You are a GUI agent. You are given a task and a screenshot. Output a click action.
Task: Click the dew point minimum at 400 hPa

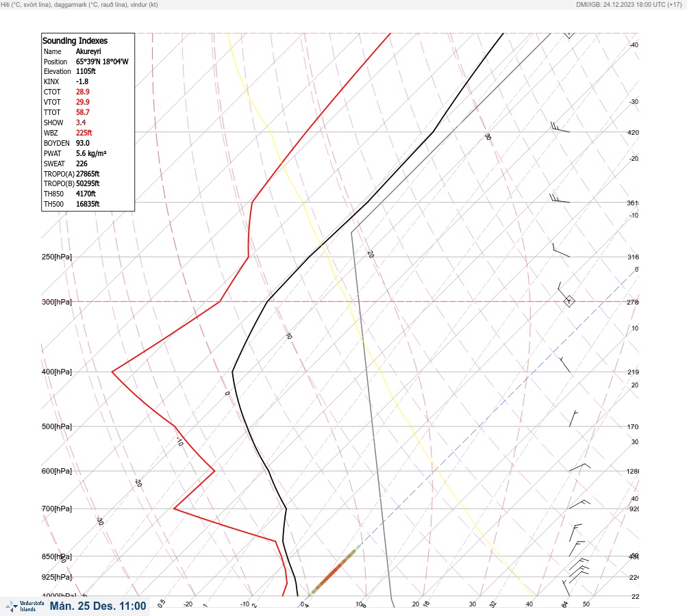(x=112, y=372)
